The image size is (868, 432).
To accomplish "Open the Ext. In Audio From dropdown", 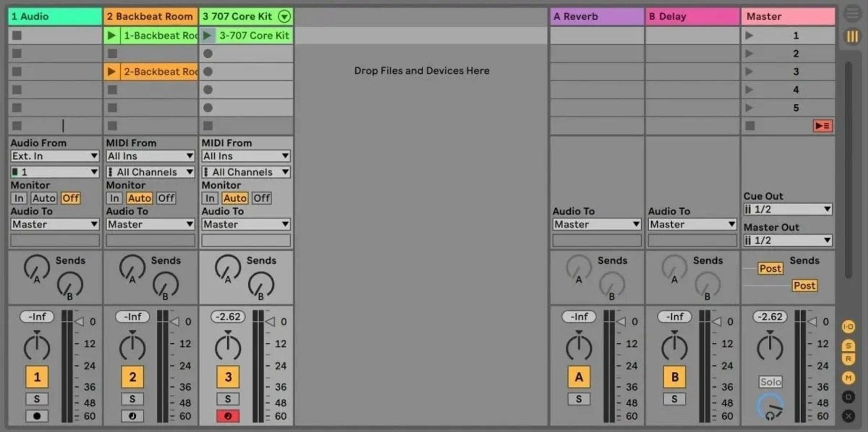I will click(55, 156).
